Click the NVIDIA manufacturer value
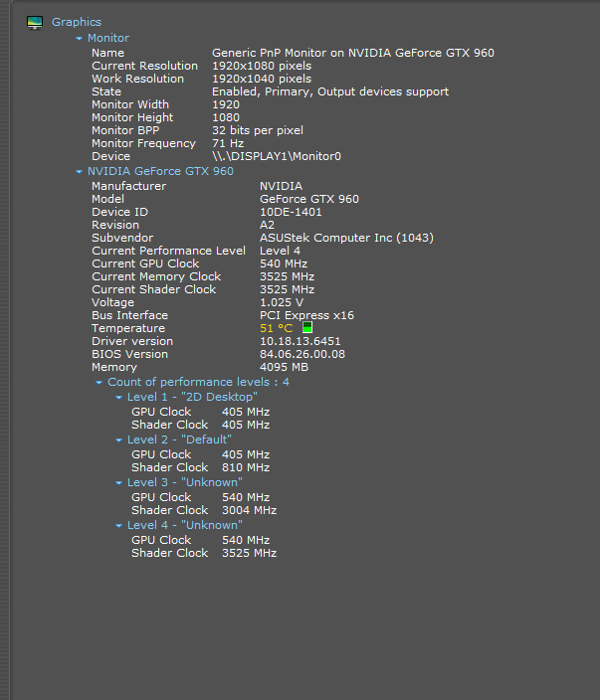600x700 pixels. click(x=281, y=186)
